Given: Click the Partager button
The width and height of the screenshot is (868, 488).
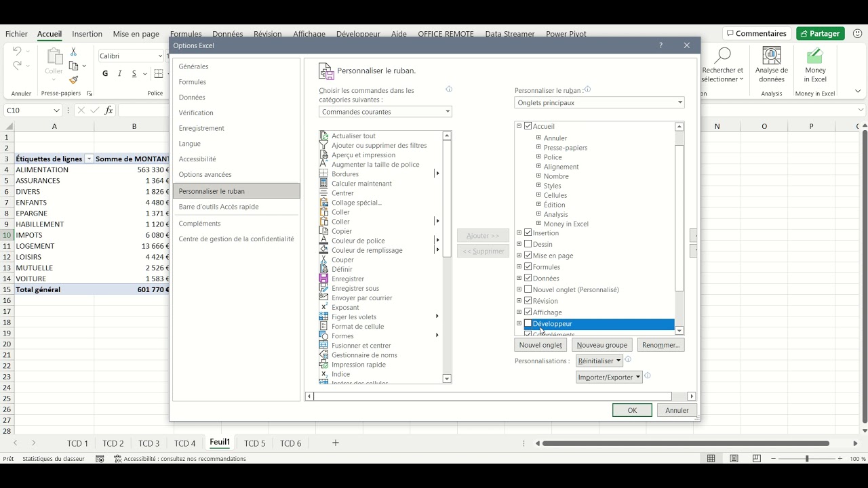Looking at the screenshot, I should (x=820, y=33).
